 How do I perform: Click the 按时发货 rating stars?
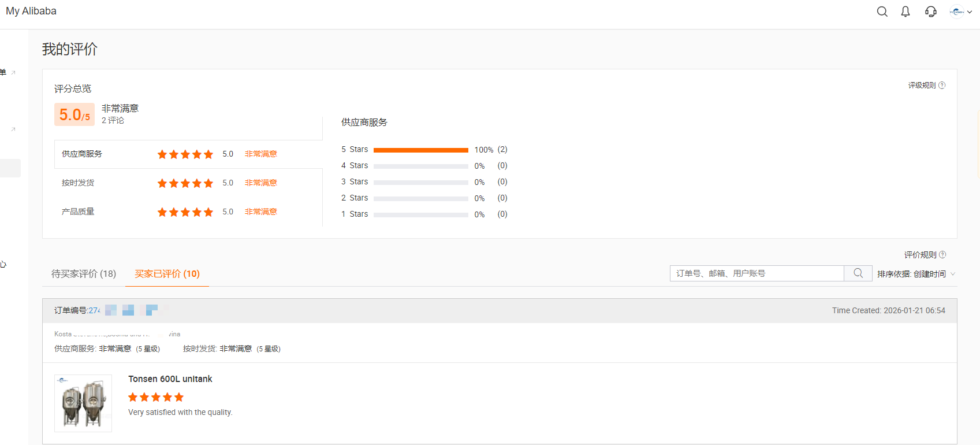(x=185, y=183)
